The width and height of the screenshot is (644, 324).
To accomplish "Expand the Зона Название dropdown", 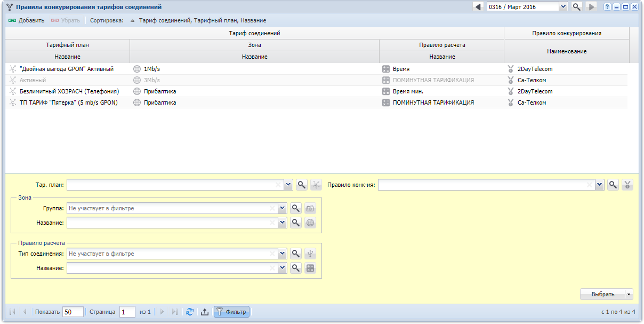I will pyautogui.click(x=283, y=223).
